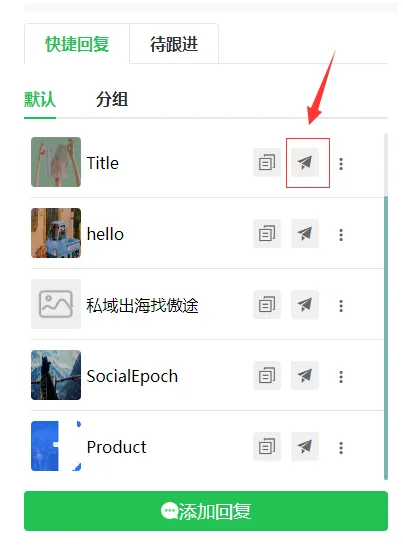The height and width of the screenshot is (547, 403).
Task: Send the Title quick reply via paper plane
Action: pyautogui.click(x=305, y=163)
